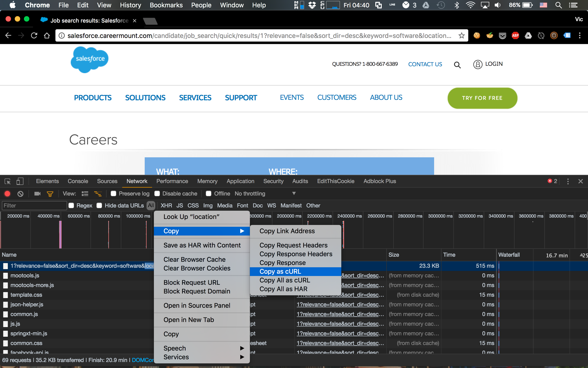Close the DevTools panel

(580, 181)
